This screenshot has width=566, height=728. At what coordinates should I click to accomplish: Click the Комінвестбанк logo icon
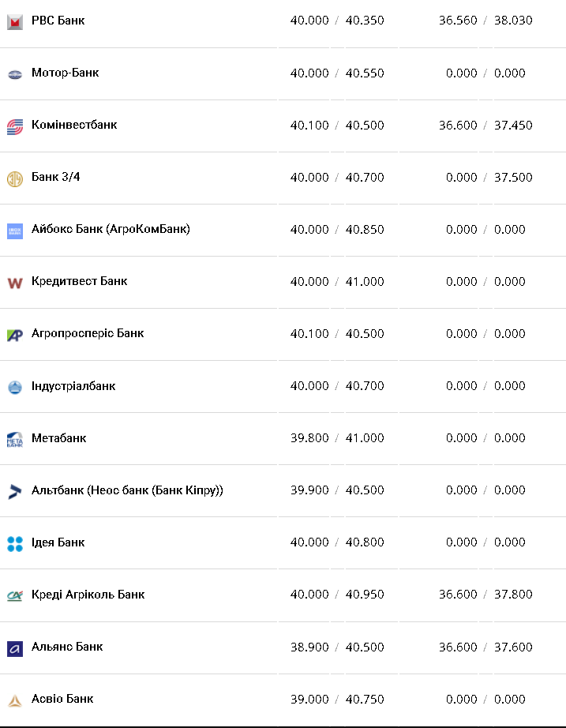pyautogui.click(x=14, y=126)
